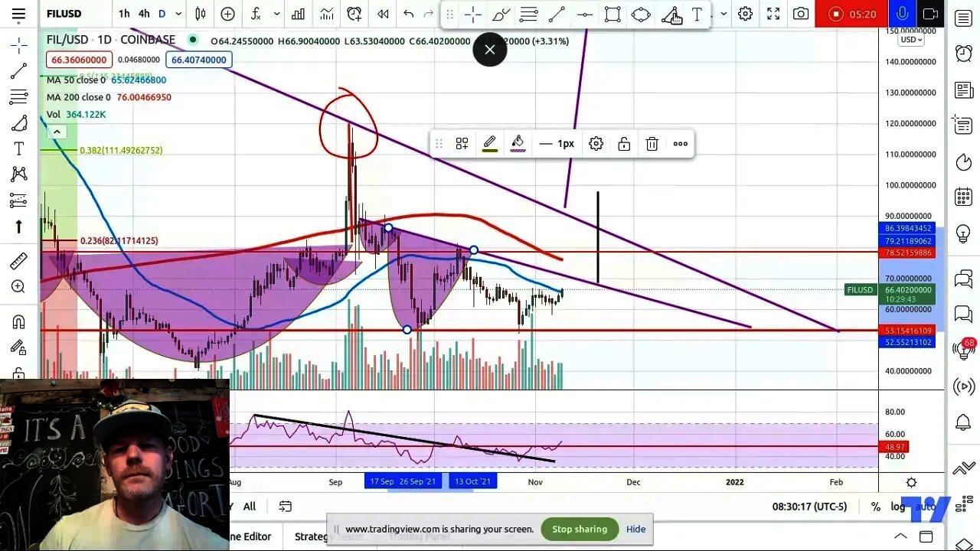This screenshot has height=551, width=980.
Task: Close the overlay with X circle button
Action: [490, 50]
